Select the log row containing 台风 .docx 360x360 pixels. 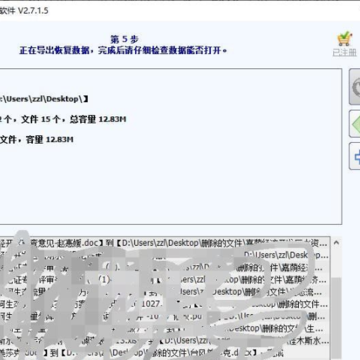click(165, 352)
